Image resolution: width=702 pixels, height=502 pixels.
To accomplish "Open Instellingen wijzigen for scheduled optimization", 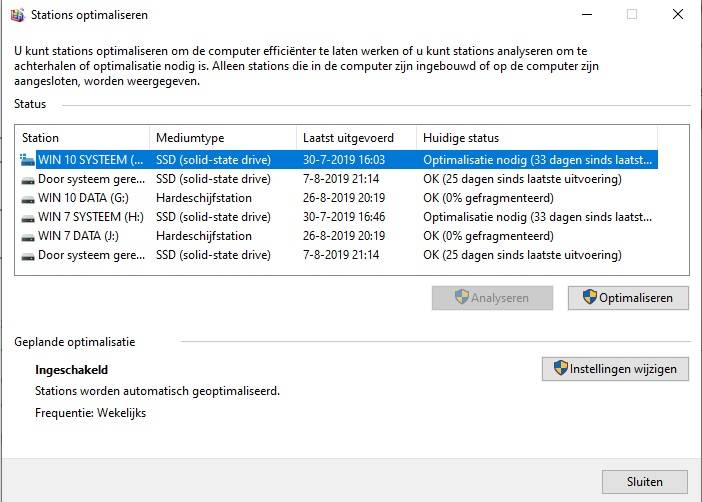I will 615,369.
